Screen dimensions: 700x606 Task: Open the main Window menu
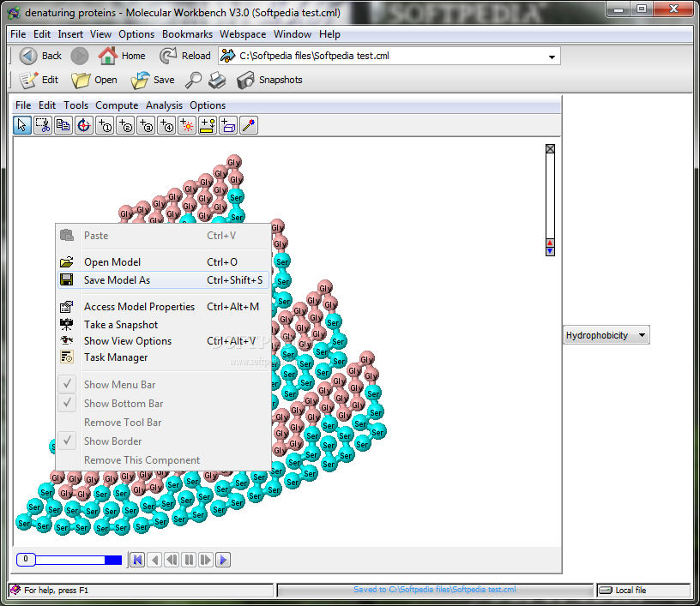pos(293,34)
